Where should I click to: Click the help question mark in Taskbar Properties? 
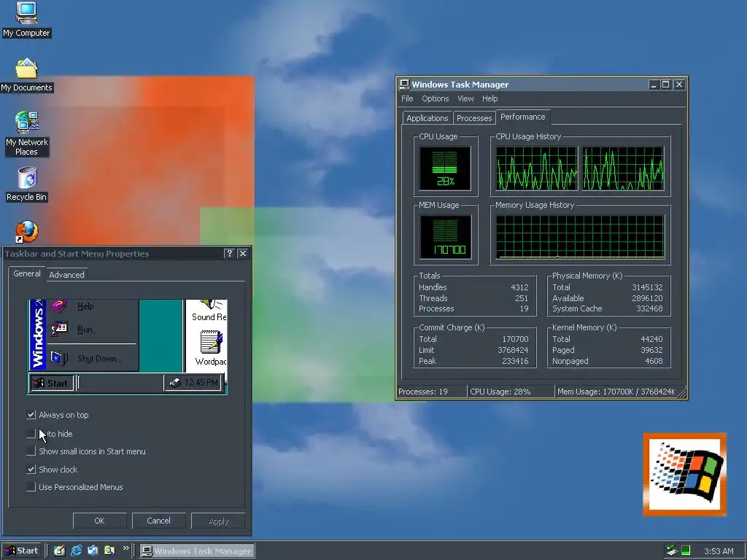pyautogui.click(x=229, y=253)
